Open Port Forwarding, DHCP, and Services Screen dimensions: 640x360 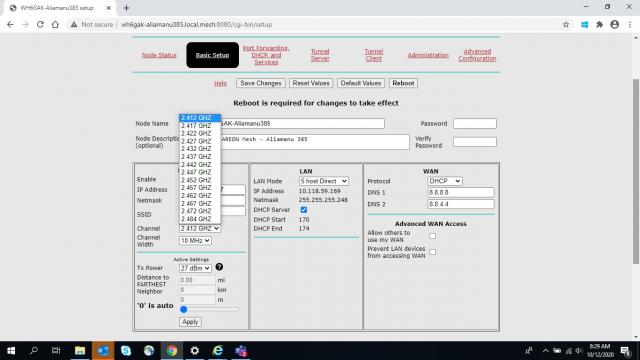click(266, 55)
